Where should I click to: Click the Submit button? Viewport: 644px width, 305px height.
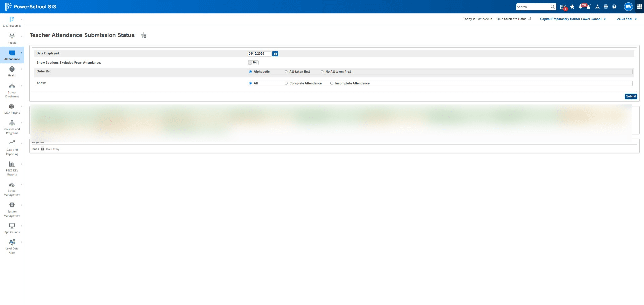pos(631,96)
